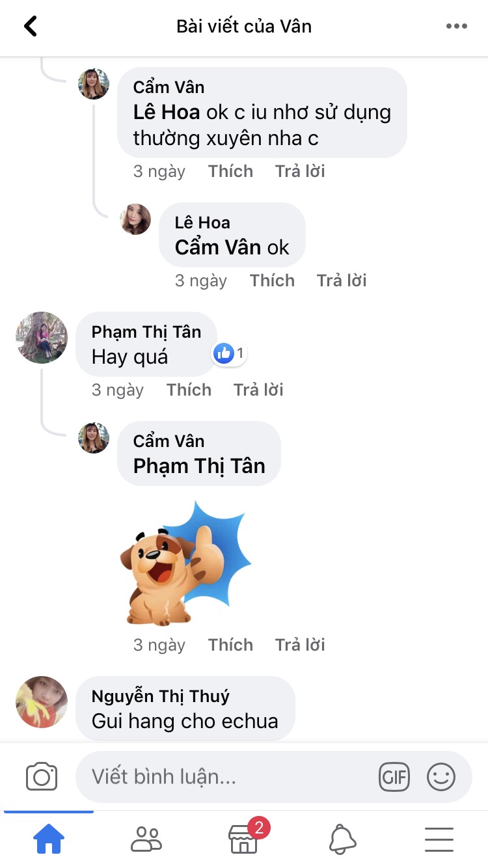
Task: Go to the Home feed tab
Action: [x=49, y=838]
